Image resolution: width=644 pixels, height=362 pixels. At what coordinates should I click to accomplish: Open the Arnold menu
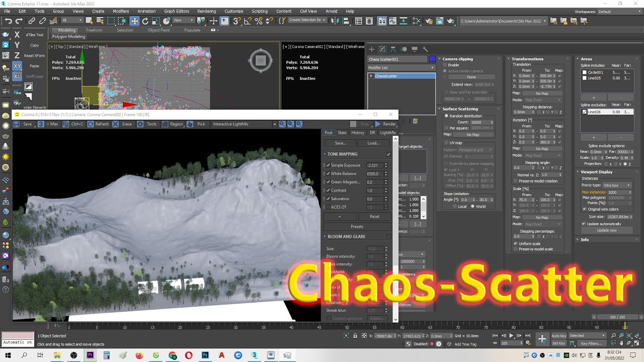tap(332, 11)
